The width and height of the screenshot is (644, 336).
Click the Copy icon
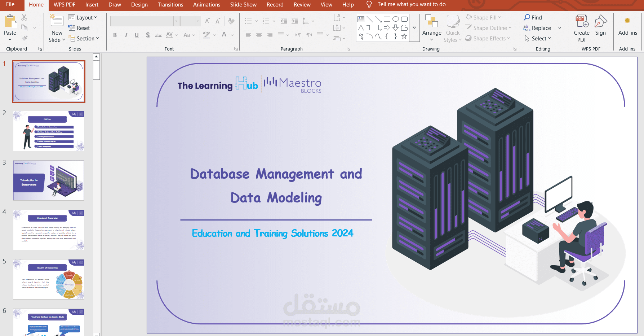click(x=25, y=28)
